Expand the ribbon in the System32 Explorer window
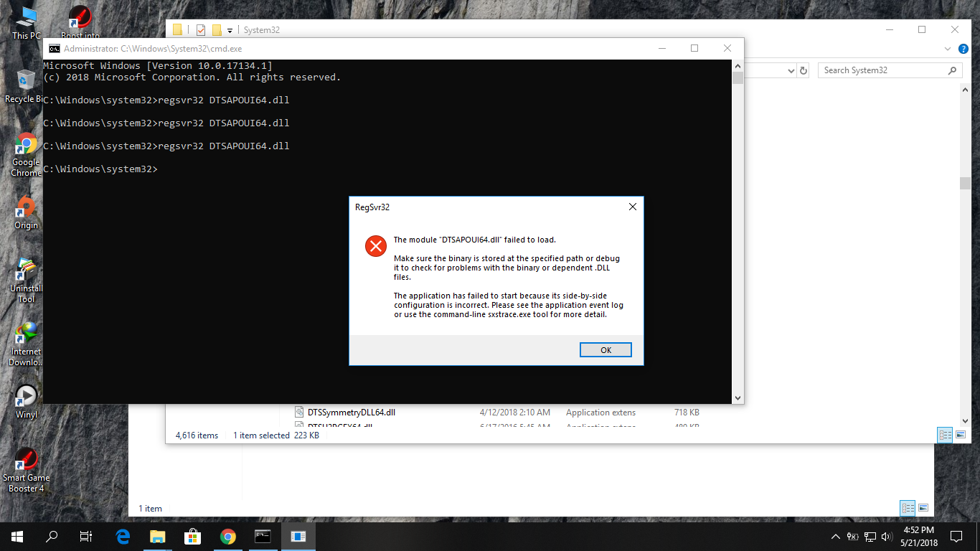Image resolution: width=980 pixels, height=551 pixels. (948, 49)
